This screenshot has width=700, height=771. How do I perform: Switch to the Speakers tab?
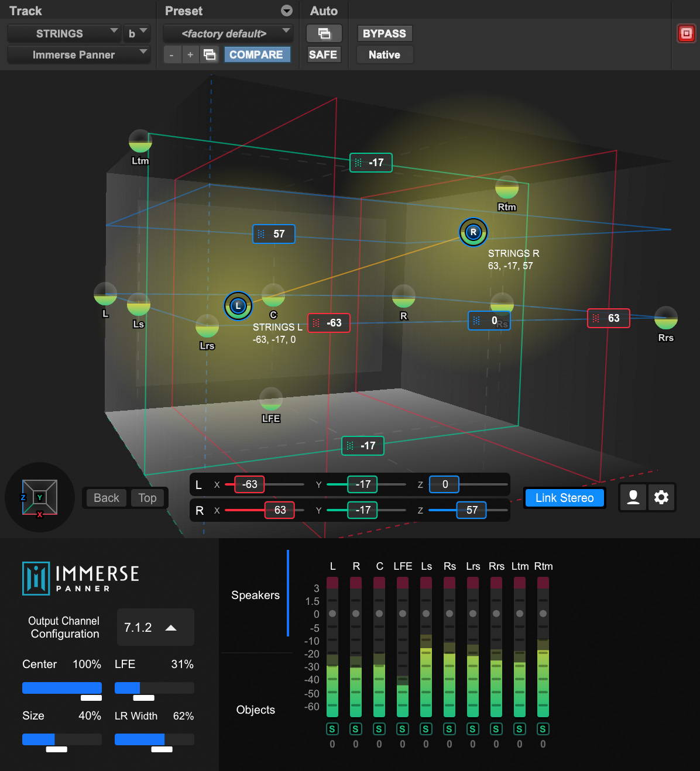(256, 595)
